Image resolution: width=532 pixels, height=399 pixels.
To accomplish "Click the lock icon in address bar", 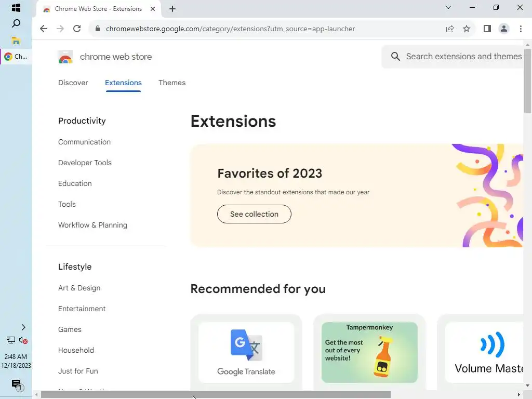I will (x=98, y=29).
